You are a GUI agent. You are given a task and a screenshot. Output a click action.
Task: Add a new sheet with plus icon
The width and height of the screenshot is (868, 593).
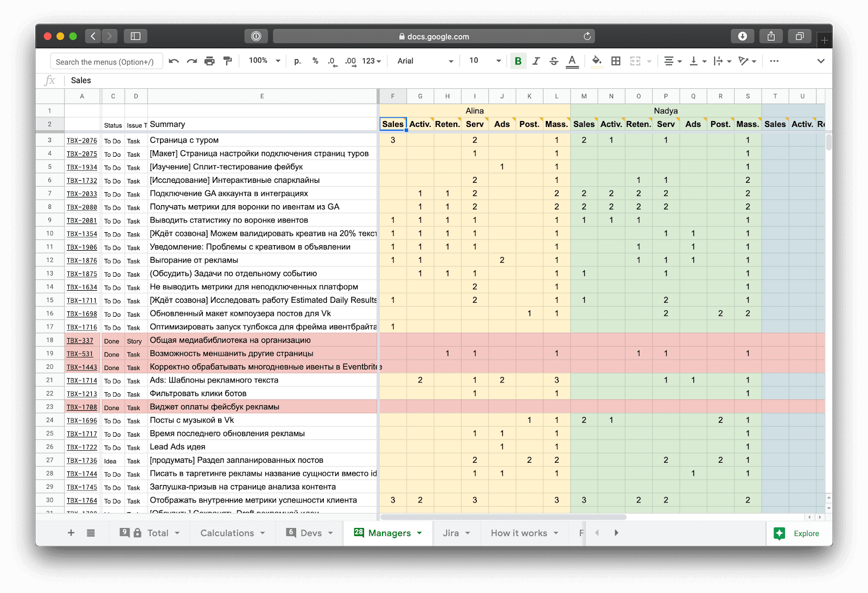click(x=71, y=533)
